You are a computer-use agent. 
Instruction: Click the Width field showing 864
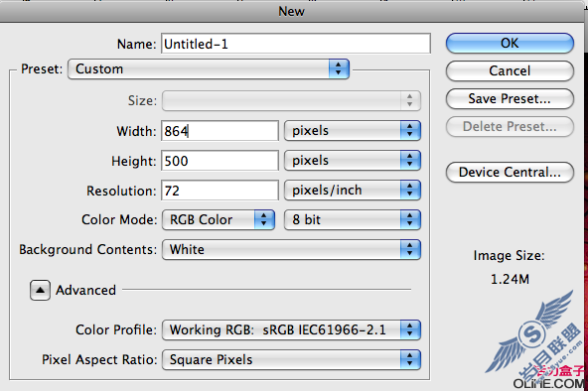click(220, 131)
